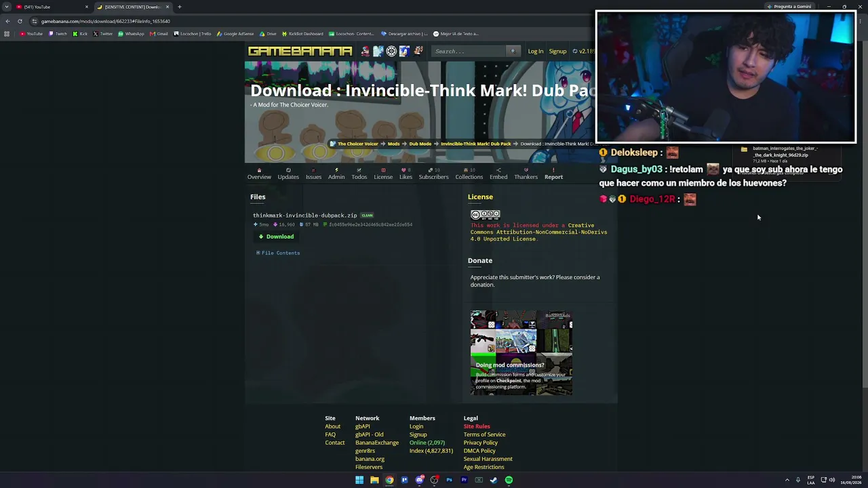Click the browser back arrow
This screenshot has height=488, width=868.
click(x=7, y=21)
